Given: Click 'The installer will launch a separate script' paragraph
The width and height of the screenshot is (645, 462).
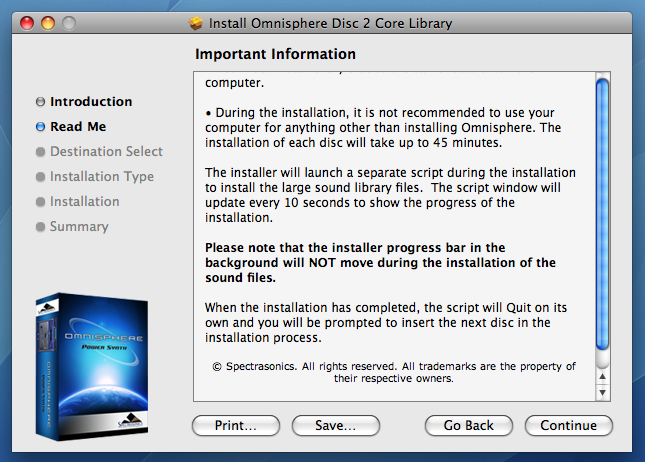Looking at the screenshot, I should pyautogui.click(x=390, y=195).
